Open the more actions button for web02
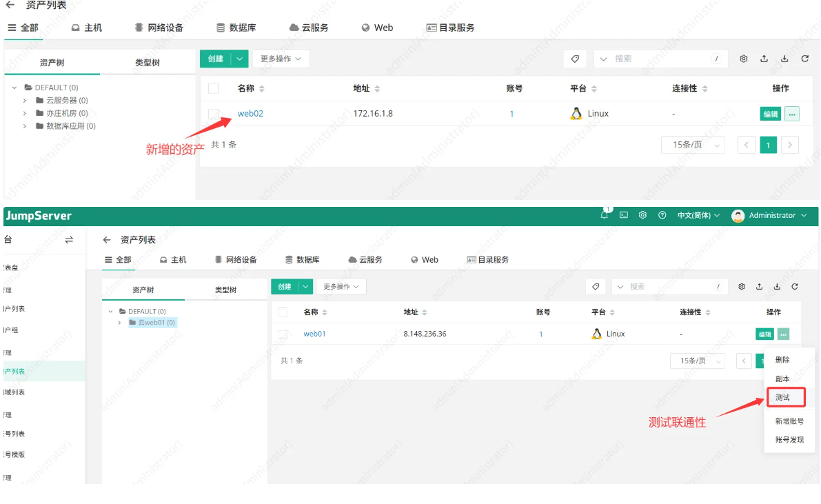The height and width of the screenshot is (504, 821). tap(791, 114)
